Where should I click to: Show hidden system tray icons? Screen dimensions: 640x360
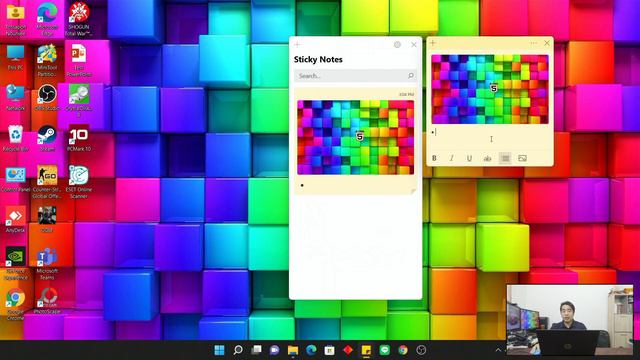(498, 350)
